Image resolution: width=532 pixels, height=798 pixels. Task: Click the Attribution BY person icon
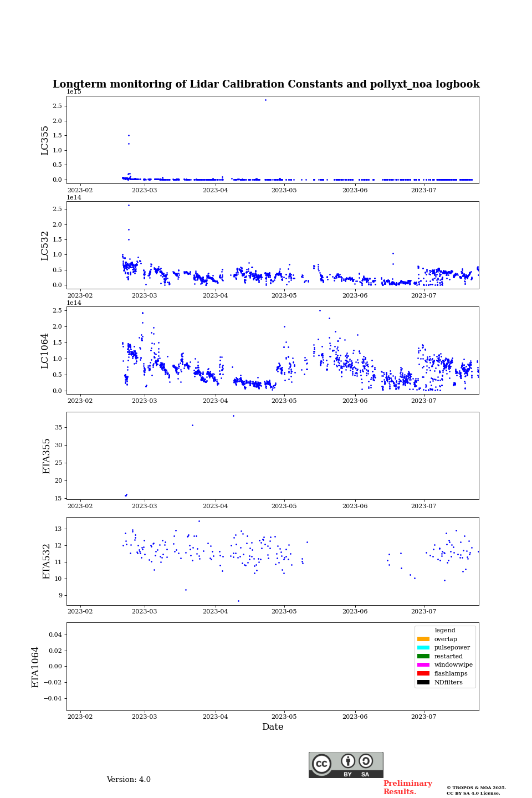pos(348,761)
